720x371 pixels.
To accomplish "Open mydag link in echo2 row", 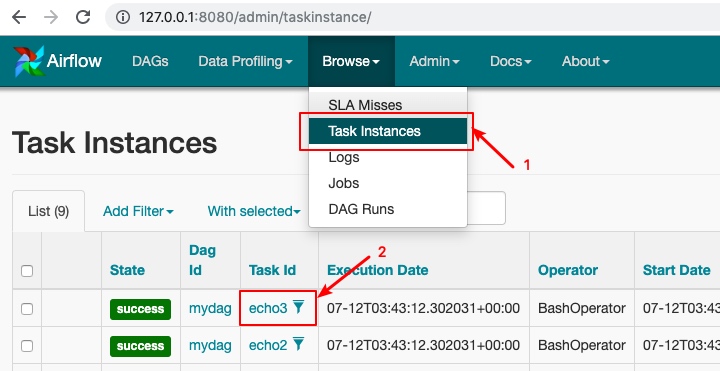I will [x=210, y=345].
